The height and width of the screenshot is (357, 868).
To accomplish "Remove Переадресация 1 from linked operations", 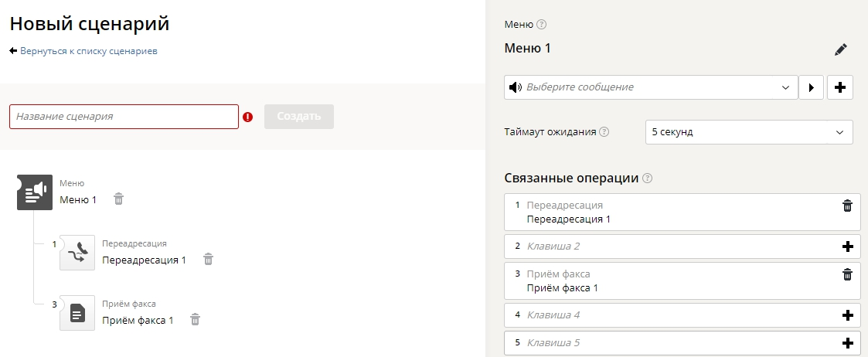I will 847,206.
